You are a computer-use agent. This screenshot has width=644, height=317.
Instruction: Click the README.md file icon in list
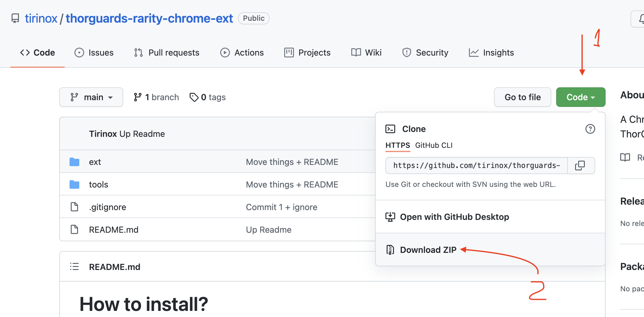tap(74, 229)
